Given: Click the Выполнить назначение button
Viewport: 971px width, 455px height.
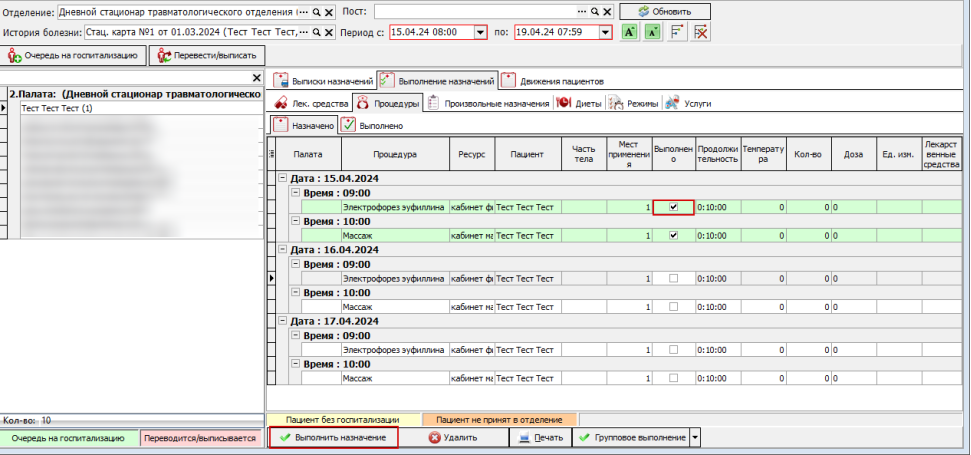Looking at the screenshot, I should point(333,438).
